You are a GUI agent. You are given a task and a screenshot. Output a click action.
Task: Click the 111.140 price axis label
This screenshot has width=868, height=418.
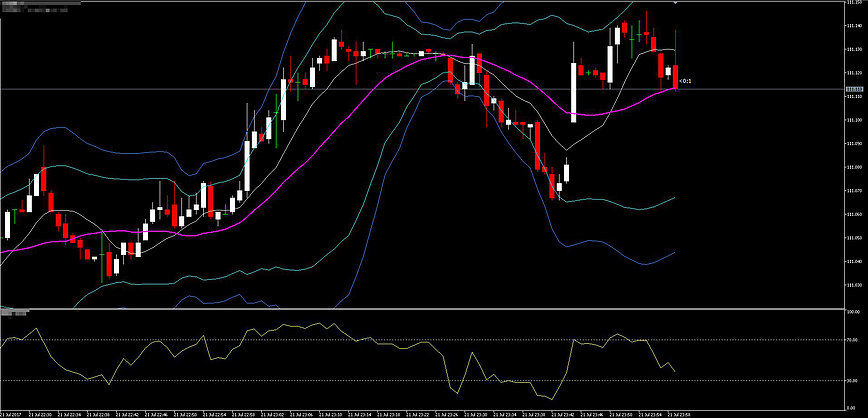856,25
